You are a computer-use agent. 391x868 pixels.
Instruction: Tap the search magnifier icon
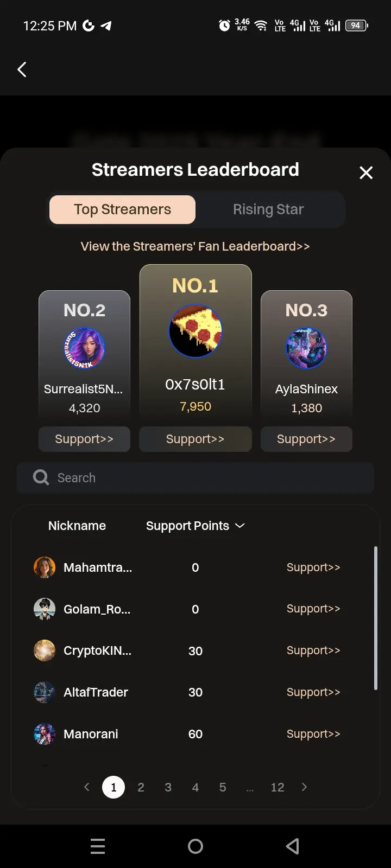click(41, 477)
